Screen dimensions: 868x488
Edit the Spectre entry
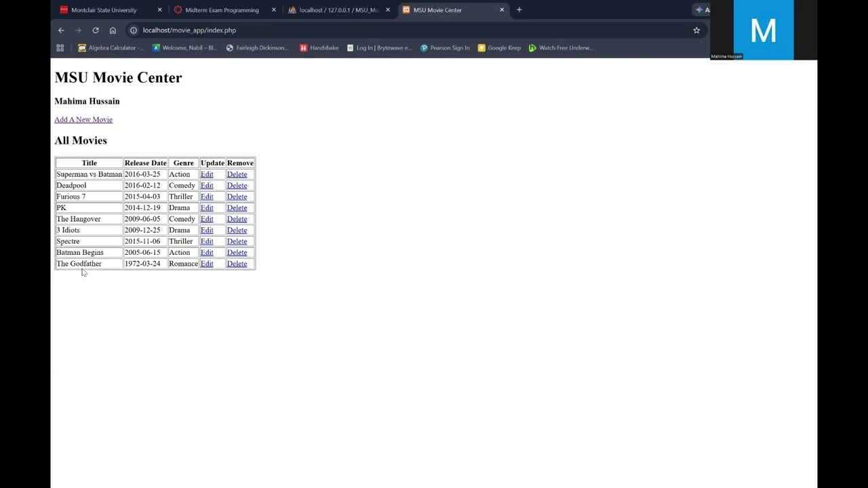207,242
